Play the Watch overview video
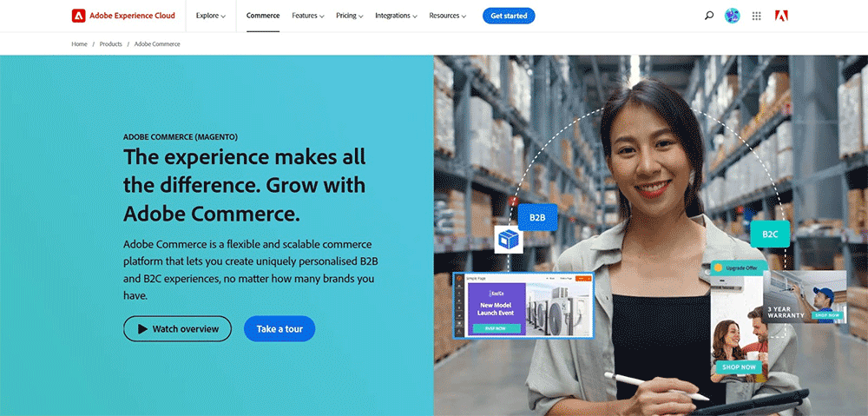Viewport: 868px width, 416px height. tap(178, 328)
